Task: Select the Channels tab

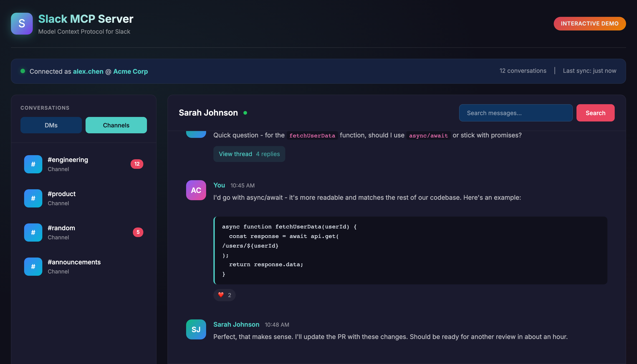Action: 116,125
